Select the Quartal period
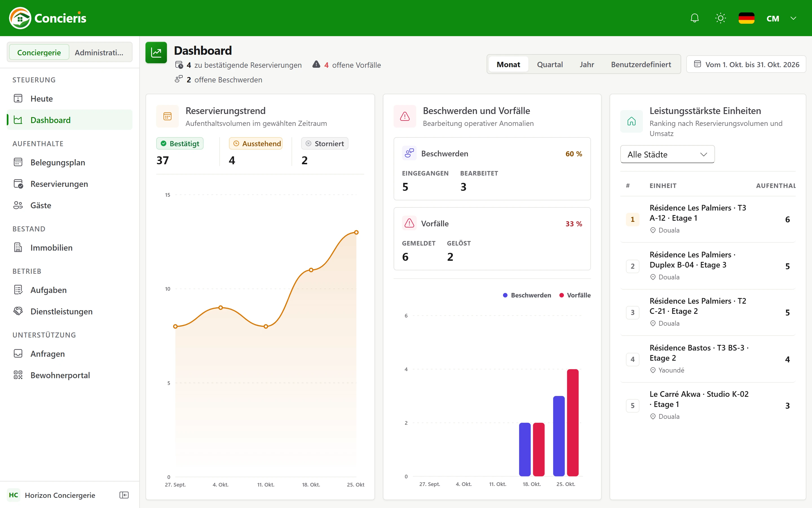This screenshot has height=508, width=812. 550,64
